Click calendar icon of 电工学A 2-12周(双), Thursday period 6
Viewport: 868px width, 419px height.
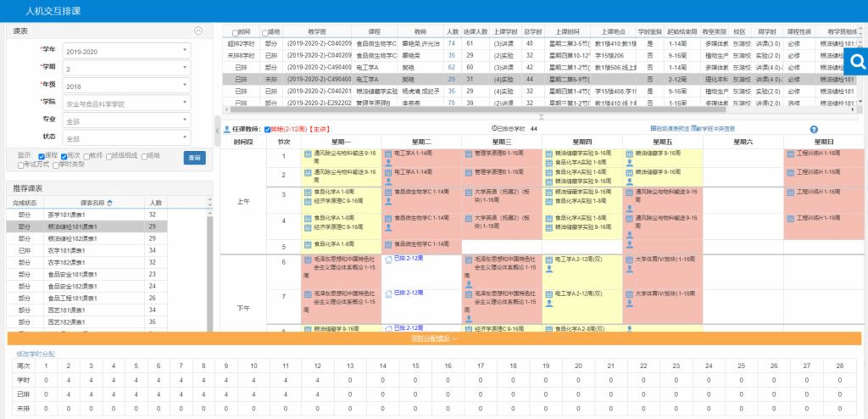tap(549, 260)
